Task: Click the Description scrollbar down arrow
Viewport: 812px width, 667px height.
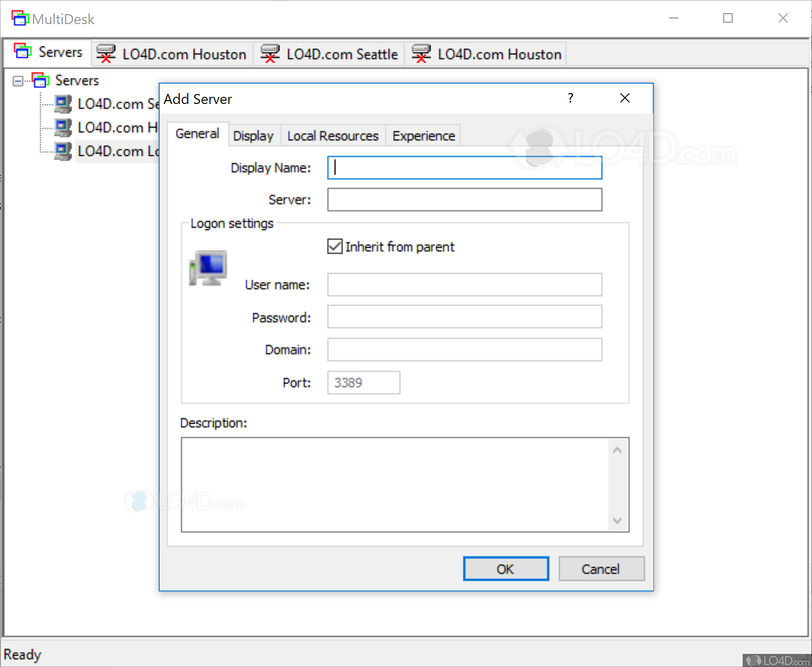Action: (617, 520)
